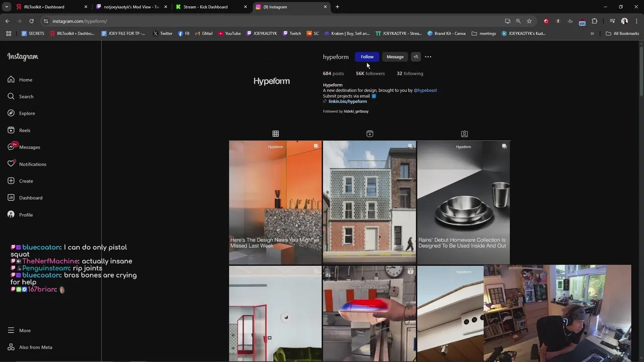Open the More hamburger menu
This screenshot has width=644, height=362.
[19, 330]
